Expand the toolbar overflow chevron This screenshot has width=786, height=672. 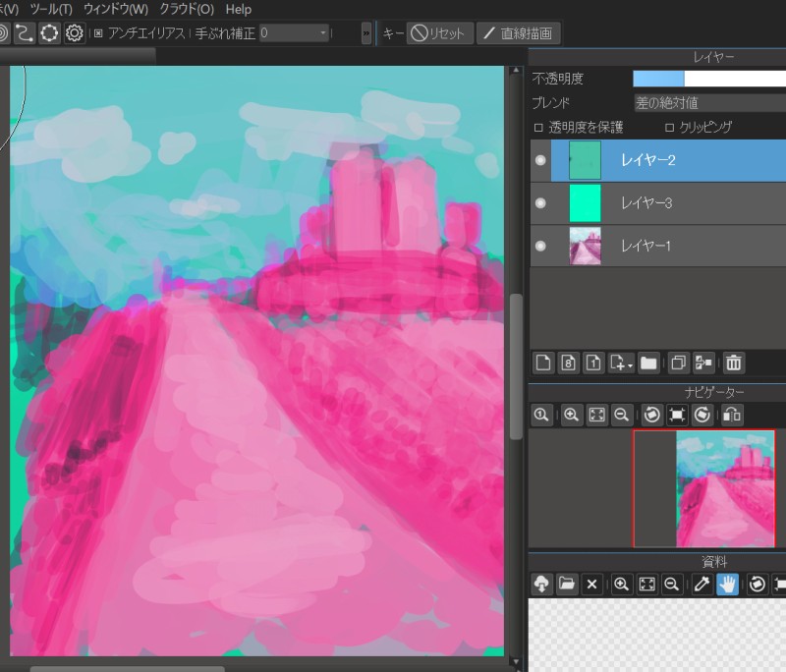tap(366, 33)
